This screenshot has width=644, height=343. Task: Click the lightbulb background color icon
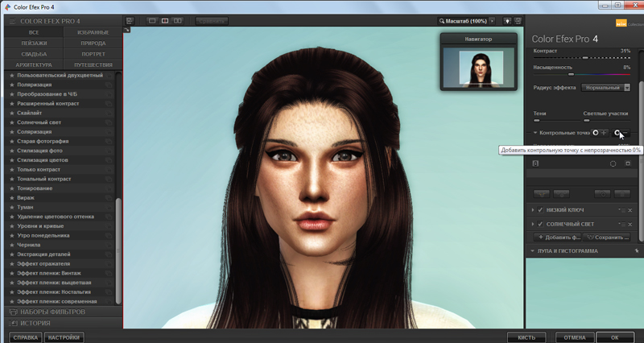coord(508,21)
